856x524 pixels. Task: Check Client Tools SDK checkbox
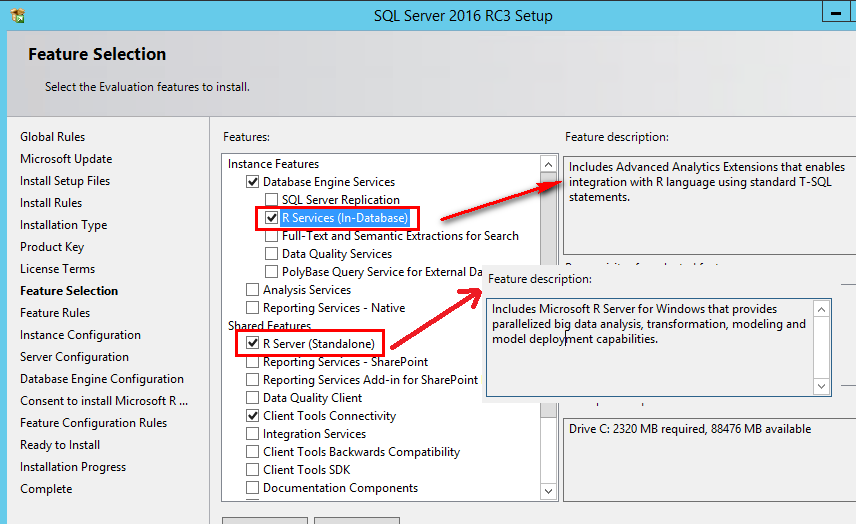[x=252, y=470]
